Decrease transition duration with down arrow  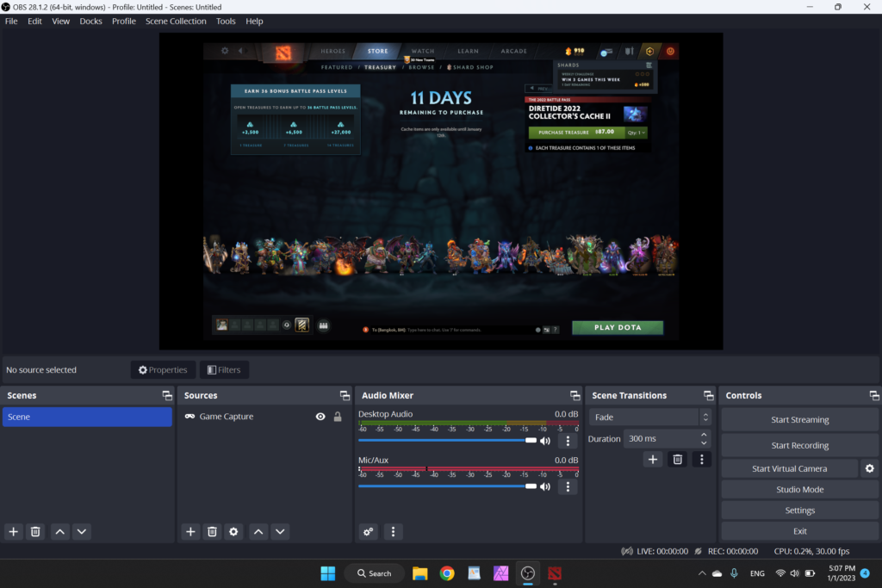click(x=704, y=443)
